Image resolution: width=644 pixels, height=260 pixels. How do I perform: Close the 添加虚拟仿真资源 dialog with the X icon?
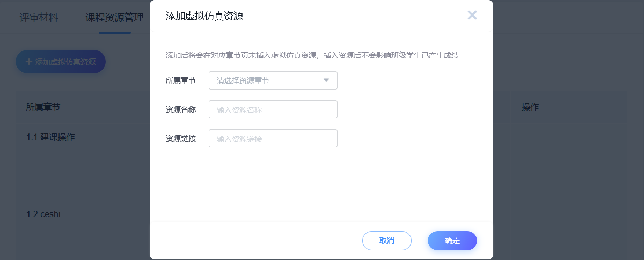tap(472, 15)
